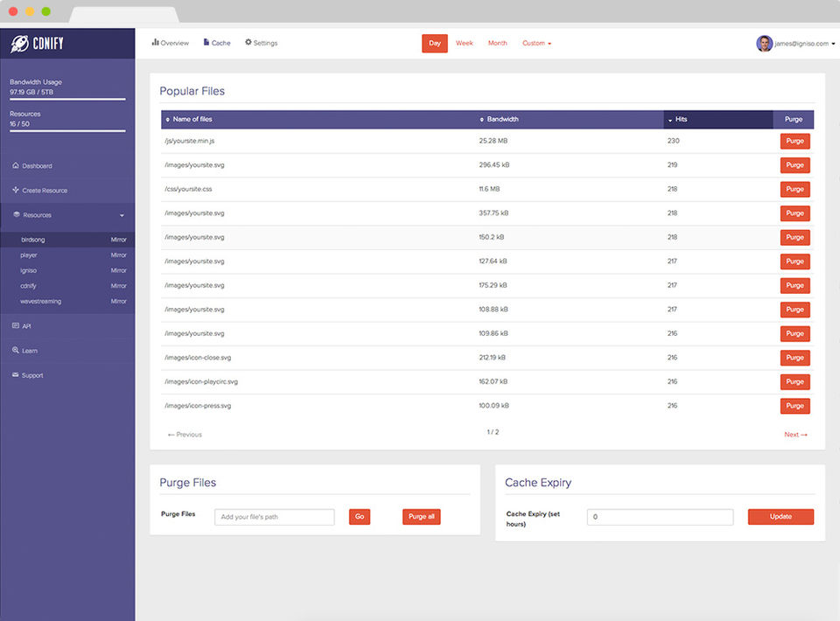This screenshot has width=840, height=621.
Task: Click the API icon in sidebar
Action: [x=16, y=325]
